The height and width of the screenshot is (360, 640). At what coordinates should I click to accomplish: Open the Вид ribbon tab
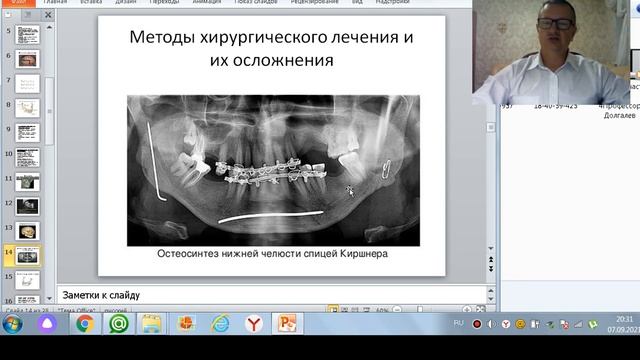(357, 2)
